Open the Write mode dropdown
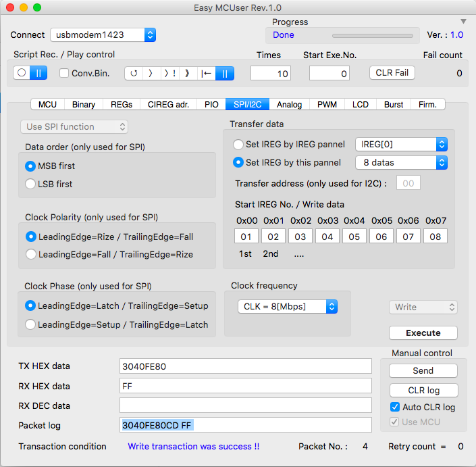This screenshot has height=467, width=476. coord(423,308)
